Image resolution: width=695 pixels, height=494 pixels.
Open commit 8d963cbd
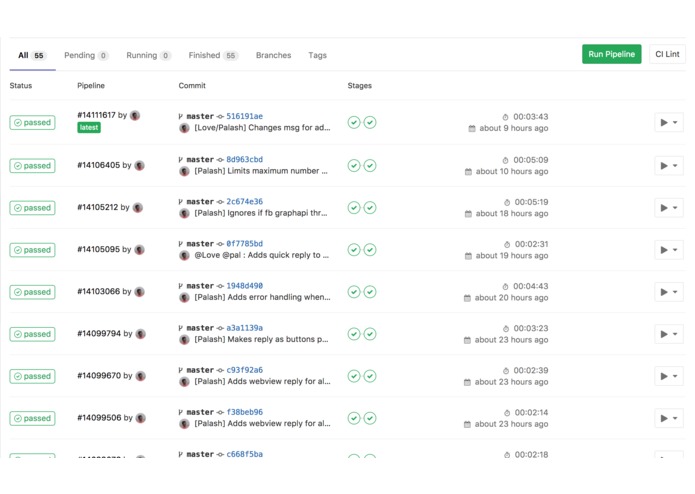point(245,159)
